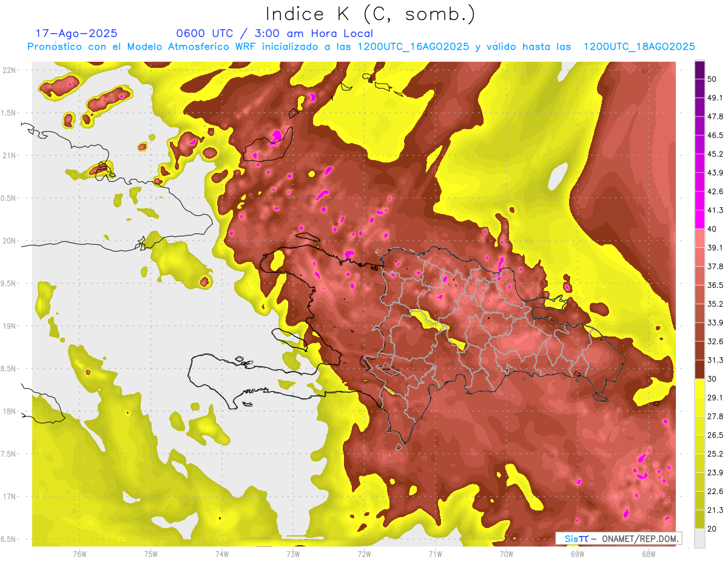Viewport: 728px width, 562px height.
Task: Click the "75W" longitude label
Action: coord(151,554)
